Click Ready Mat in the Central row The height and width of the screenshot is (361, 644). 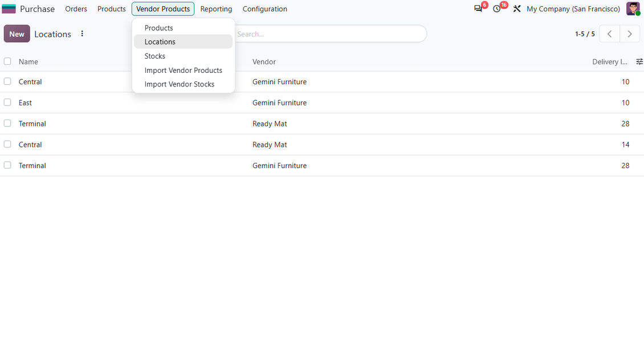coord(270,145)
